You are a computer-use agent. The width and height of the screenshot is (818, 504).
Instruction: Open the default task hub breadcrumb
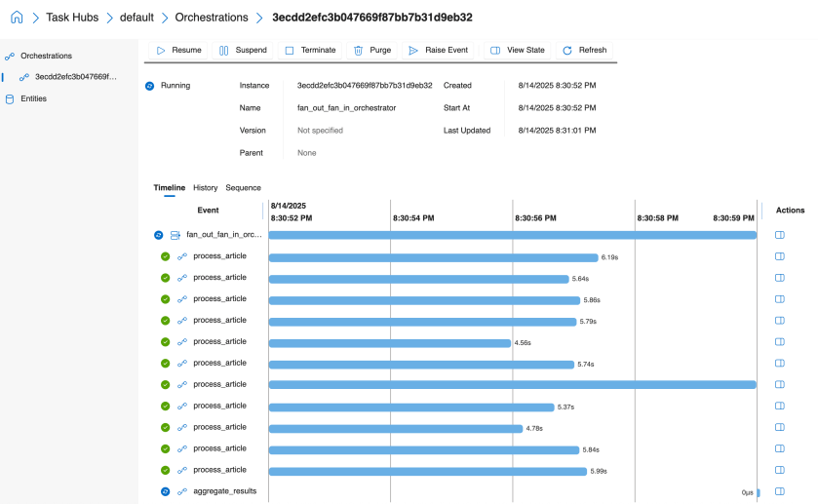click(x=136, y=18)
